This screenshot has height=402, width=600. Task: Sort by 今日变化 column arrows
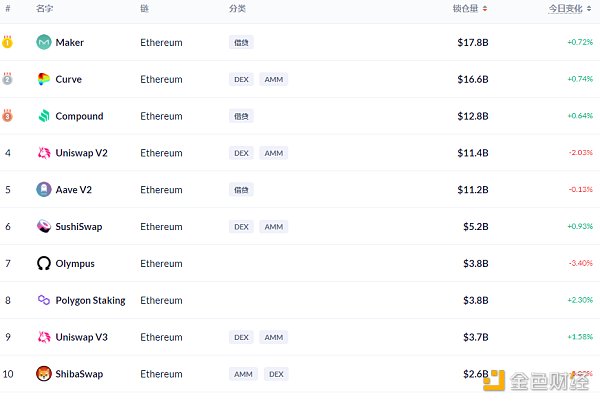(589, 8)
